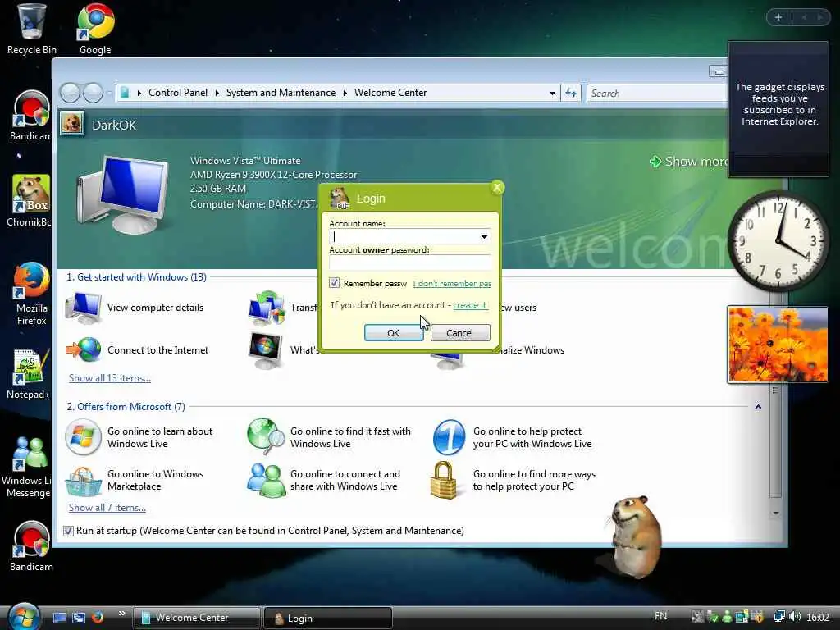Open the ChomikBox desktop shortcut
This screenshot has width=840, height=630.
[x=30, y=201]
